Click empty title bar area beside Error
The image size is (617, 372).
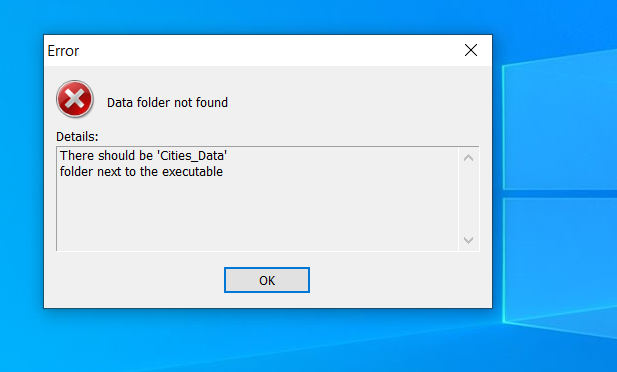click(268, 50)
